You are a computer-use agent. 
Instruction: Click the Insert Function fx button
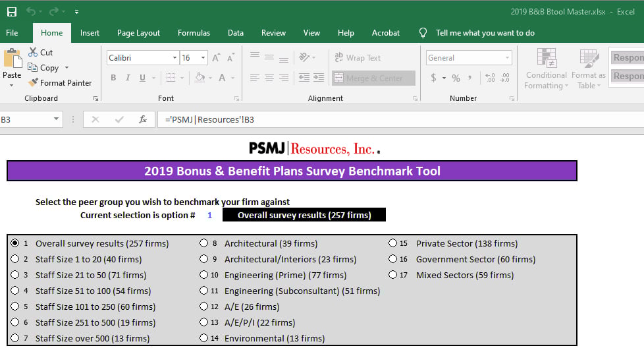tap(142, 119)
